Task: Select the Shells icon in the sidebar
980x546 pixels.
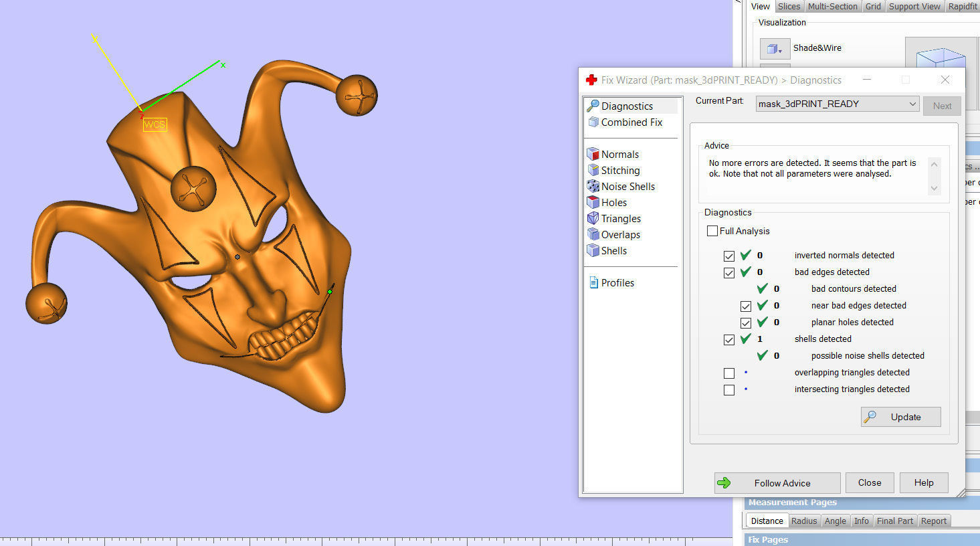Action: pyautogui.click(x=593, y=250)
